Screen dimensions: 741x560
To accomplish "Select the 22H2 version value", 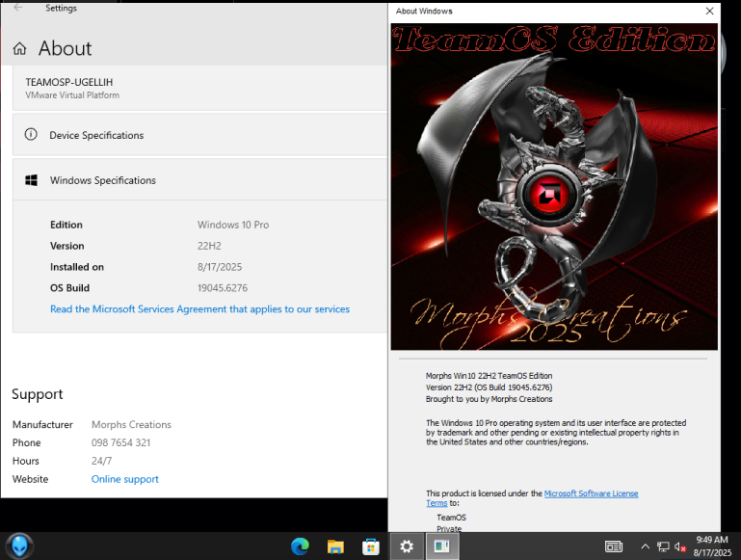I will pos(209,246).
